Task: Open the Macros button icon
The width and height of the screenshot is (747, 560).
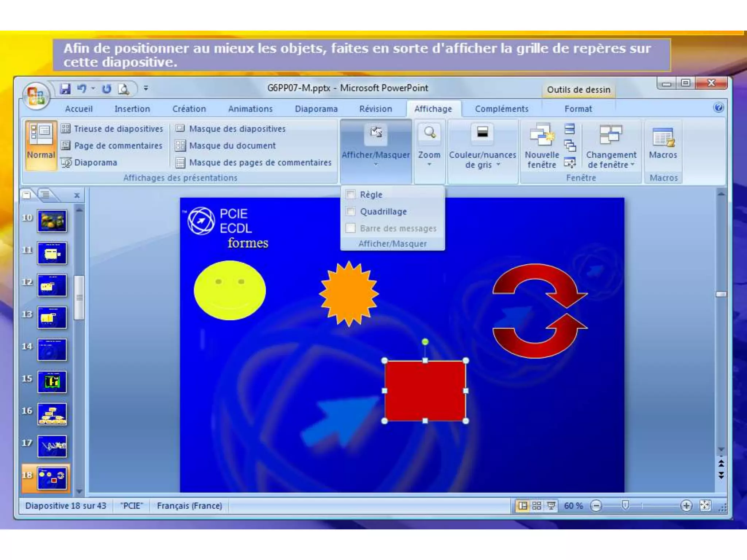Action: point(663,138)
